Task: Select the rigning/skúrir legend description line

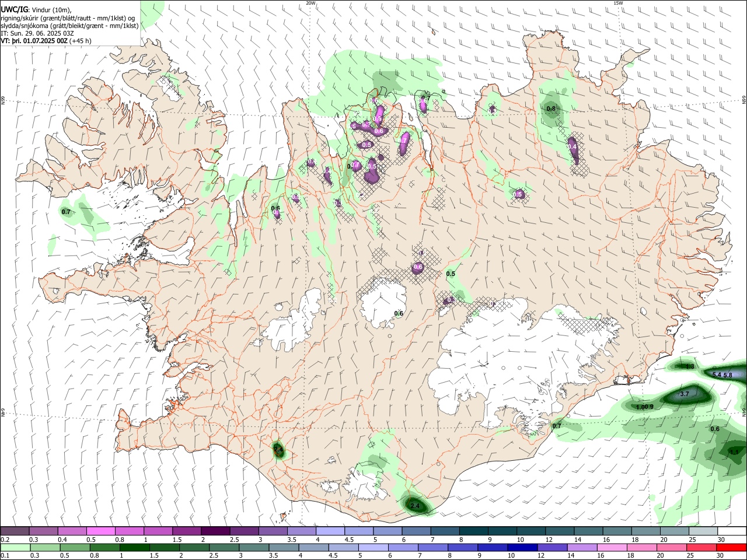Action: pos(68,17)
